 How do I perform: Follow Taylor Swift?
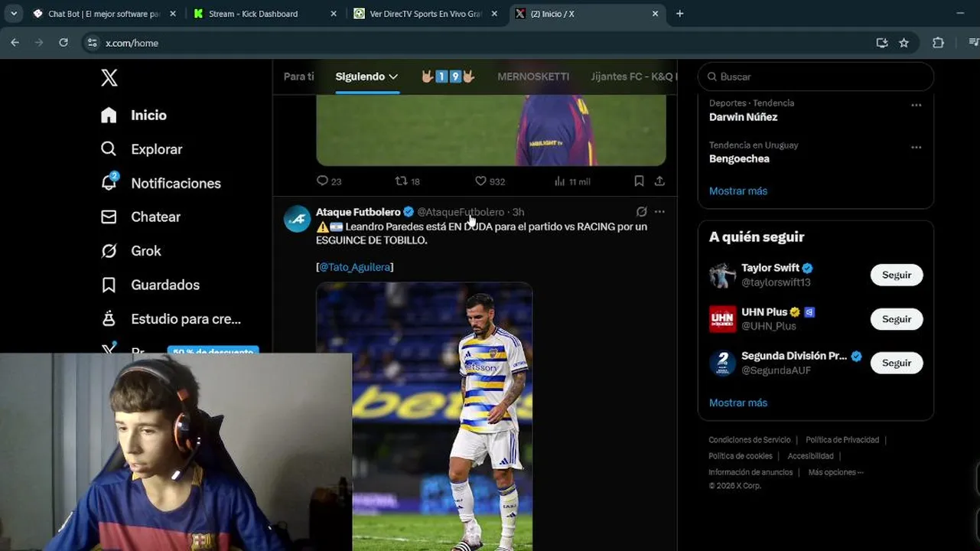897,275
